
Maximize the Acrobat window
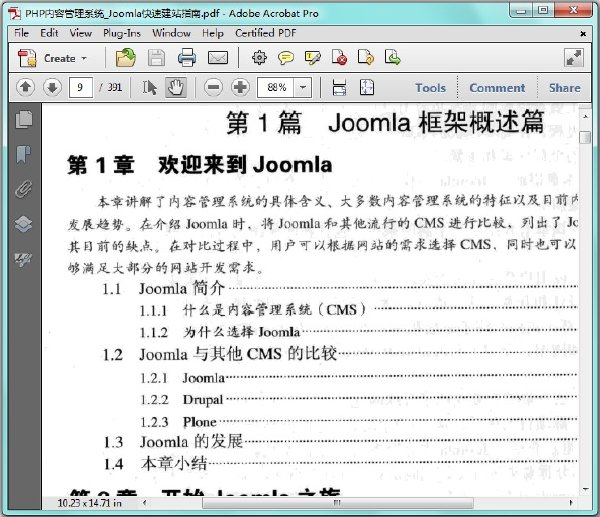(x=543, y=10)
